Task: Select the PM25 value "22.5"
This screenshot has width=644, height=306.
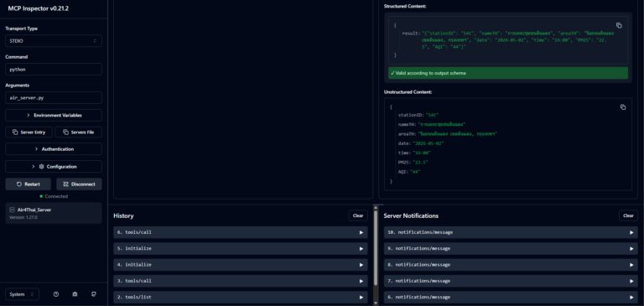Action: [422, 163]
